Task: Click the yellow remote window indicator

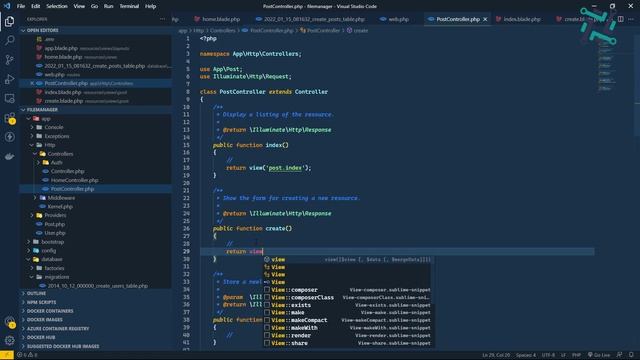Action: point(7,355)
